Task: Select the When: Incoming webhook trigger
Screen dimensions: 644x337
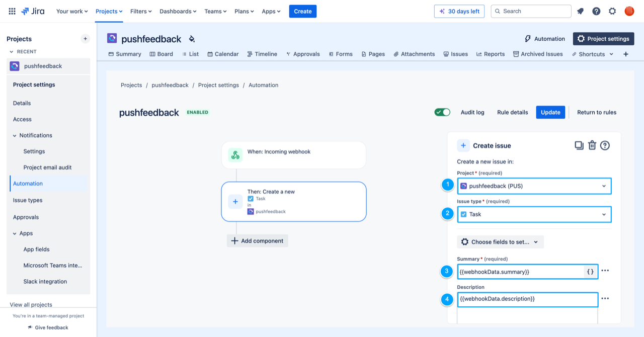Action: 294,155
